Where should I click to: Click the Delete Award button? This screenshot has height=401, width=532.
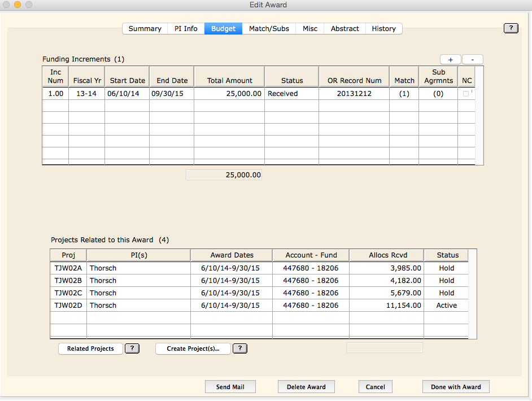pyautogui.click(x=306, y=387)
